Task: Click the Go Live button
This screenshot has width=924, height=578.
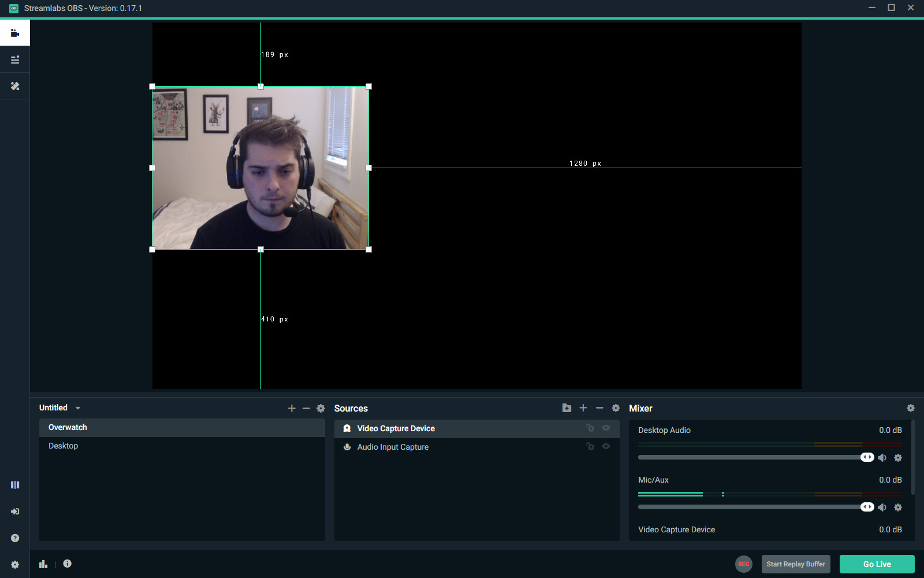Action: pyautogui.click(x=877, y=564)
